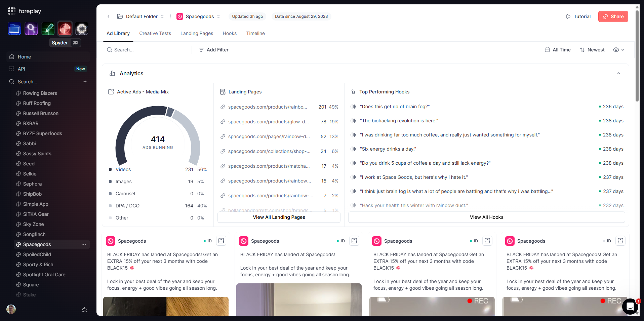Open the Default Folder dropdown
644x321 pixels.
140,16
